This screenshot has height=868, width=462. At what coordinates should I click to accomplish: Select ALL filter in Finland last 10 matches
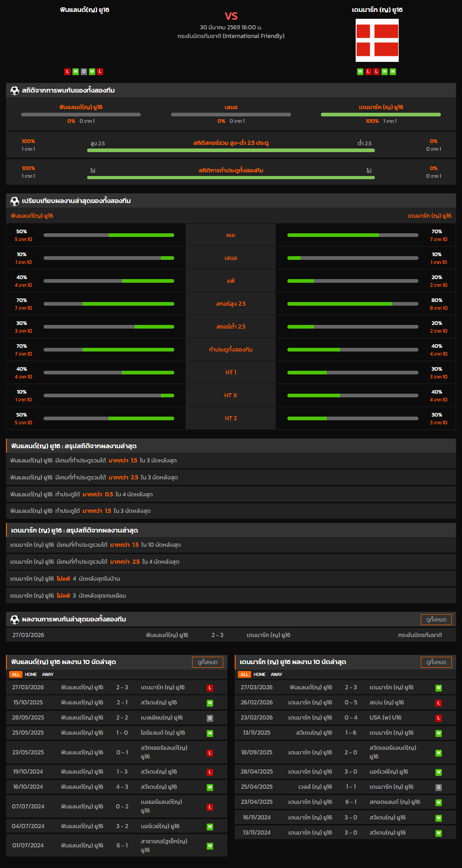click(x=16, y=675)
